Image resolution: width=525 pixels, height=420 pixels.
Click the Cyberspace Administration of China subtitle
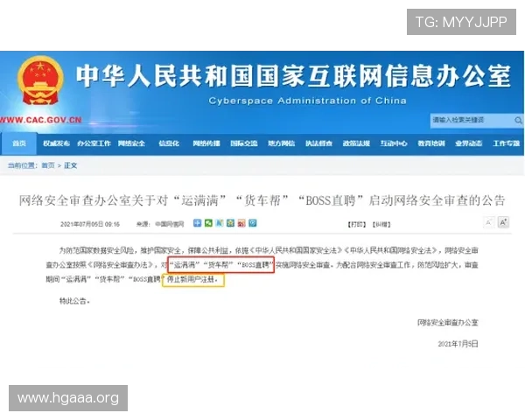pyautogui.click(x=307, y=101)
